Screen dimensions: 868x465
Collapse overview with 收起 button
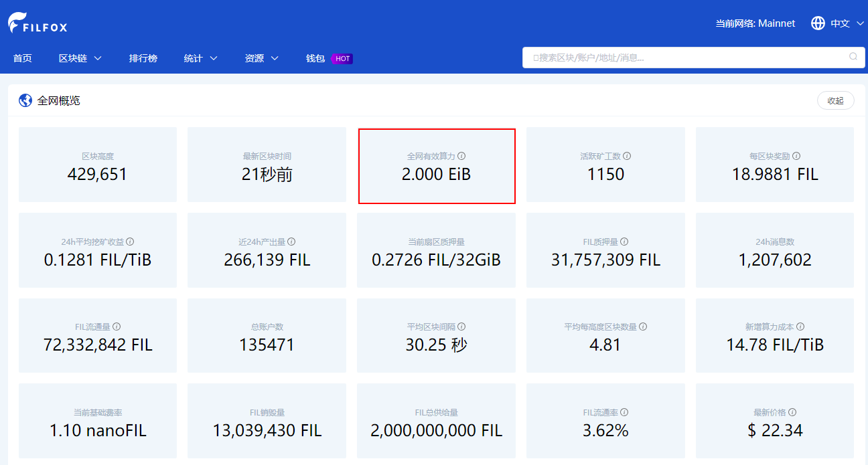pos(835,100)
